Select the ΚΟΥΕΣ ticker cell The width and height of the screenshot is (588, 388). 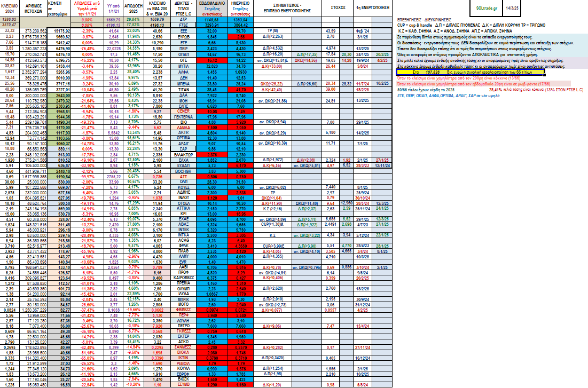coord(184,187)
